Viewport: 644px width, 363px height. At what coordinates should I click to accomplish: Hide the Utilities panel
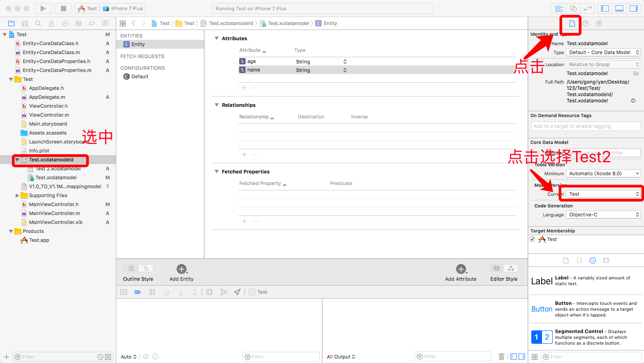point(633,8)
